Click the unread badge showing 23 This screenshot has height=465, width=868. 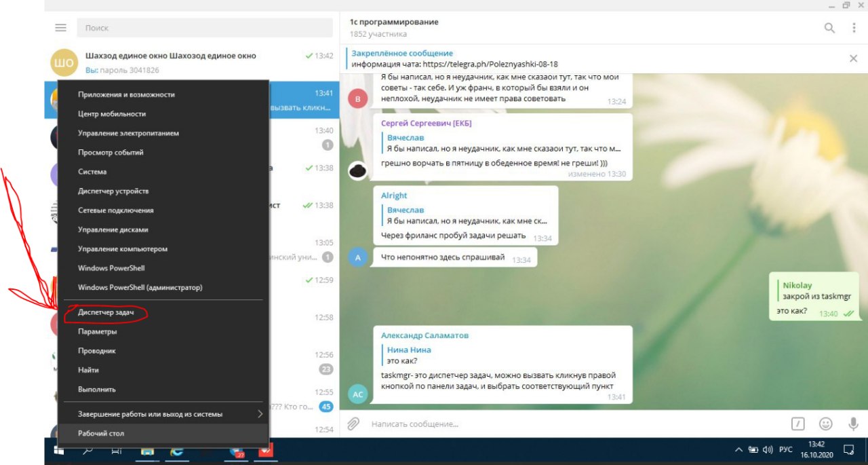tap(325, 369)
